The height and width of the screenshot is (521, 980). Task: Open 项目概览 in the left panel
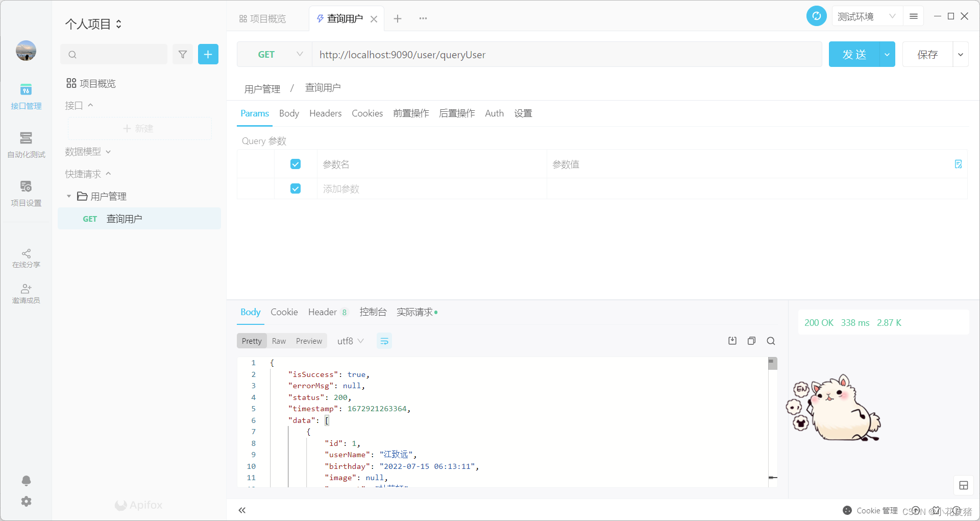click(91, 83)
